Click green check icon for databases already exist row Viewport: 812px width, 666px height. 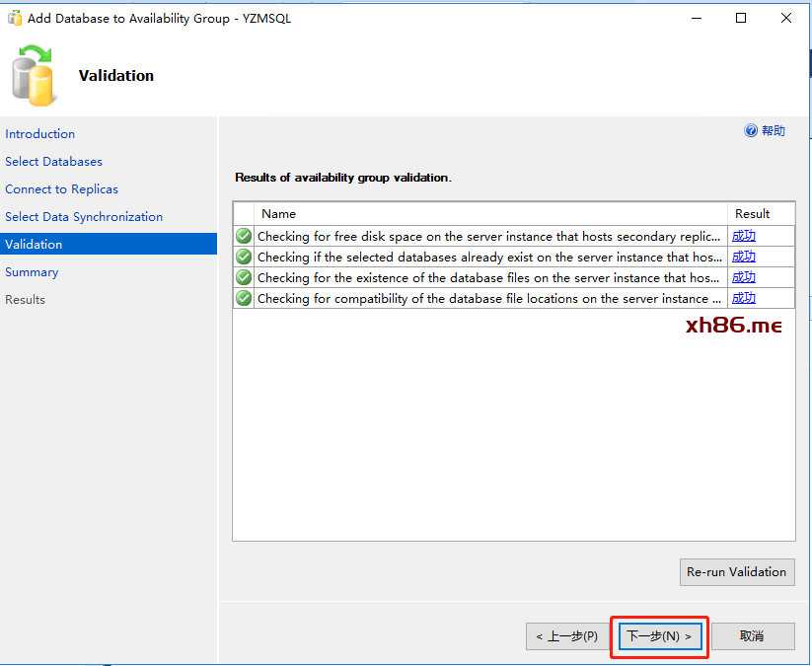244,257
